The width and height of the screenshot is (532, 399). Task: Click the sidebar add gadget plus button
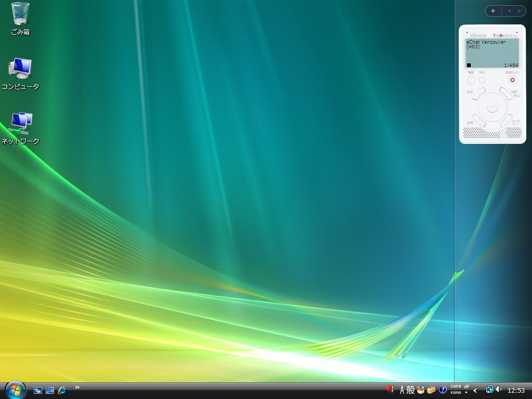pos(493,11)
